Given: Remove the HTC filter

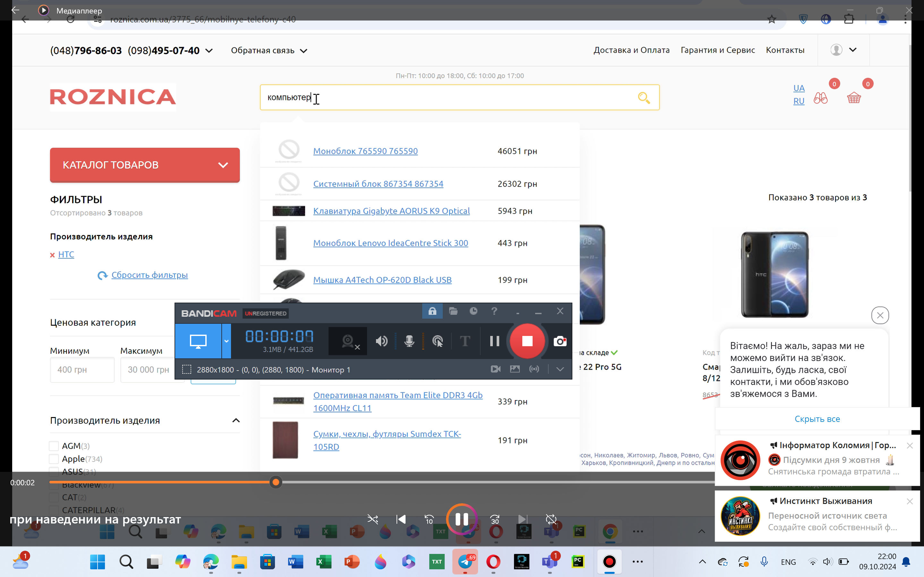Looking at the screenshot, I should [x=52, y=255].
